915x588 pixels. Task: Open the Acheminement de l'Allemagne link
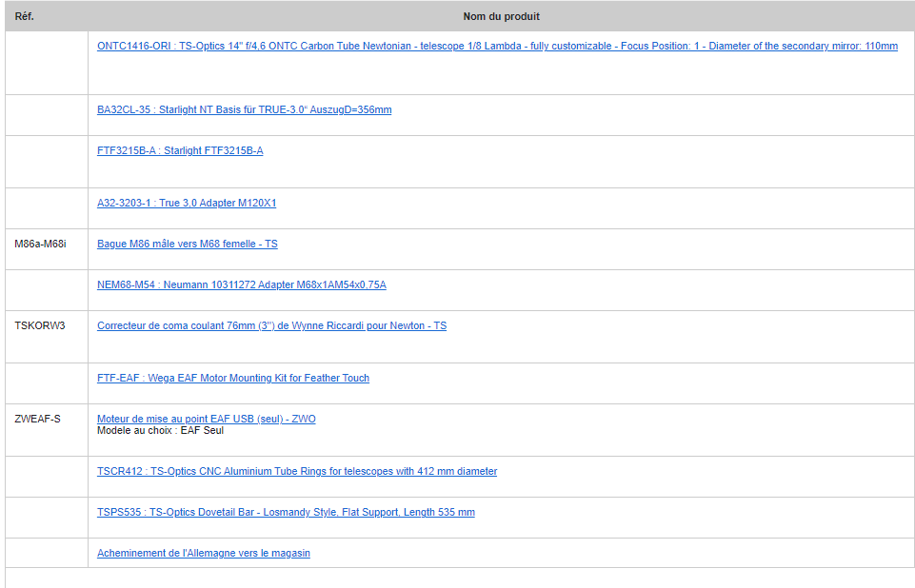[203, 553]
